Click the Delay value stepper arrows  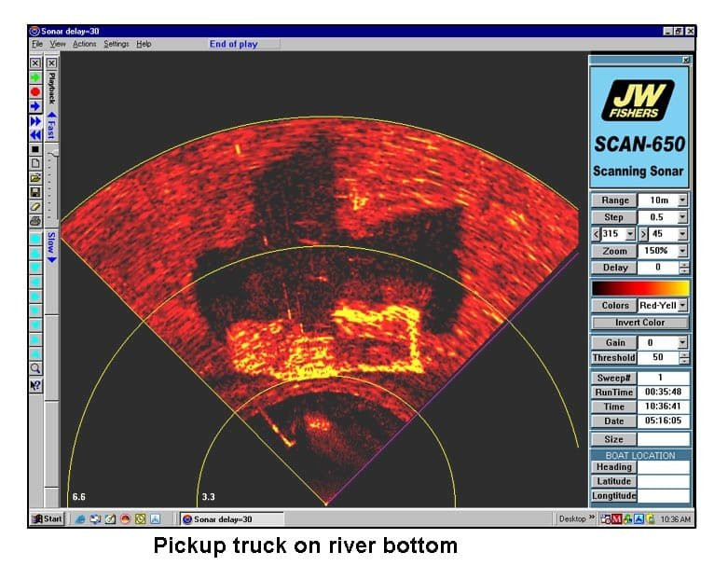point(683,268)
